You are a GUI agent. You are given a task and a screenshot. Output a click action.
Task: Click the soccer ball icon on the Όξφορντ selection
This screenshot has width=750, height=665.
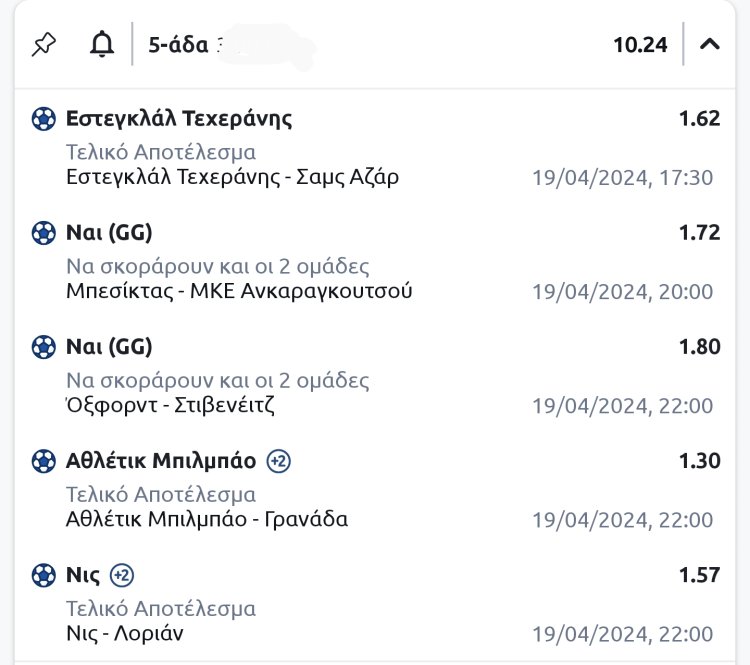[44, 347]
